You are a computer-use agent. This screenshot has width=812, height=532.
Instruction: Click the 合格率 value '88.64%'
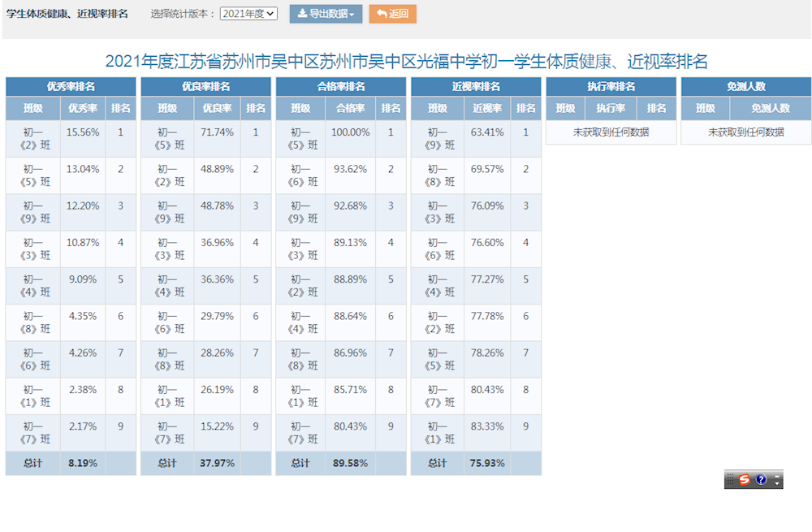pos(351,317)
